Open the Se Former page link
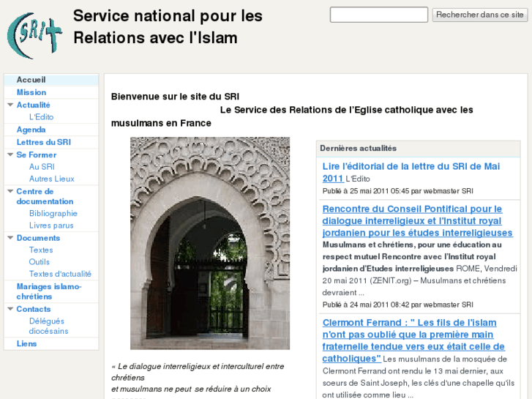 [37, 155]
